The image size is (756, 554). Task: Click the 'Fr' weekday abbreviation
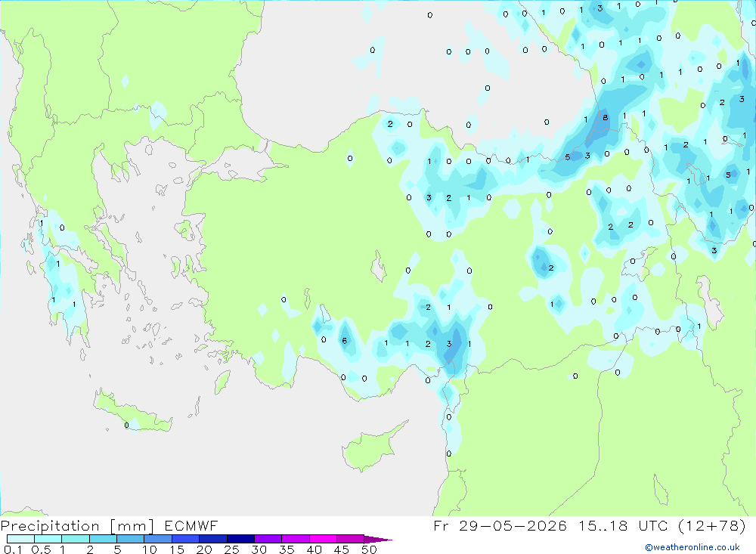441,525
